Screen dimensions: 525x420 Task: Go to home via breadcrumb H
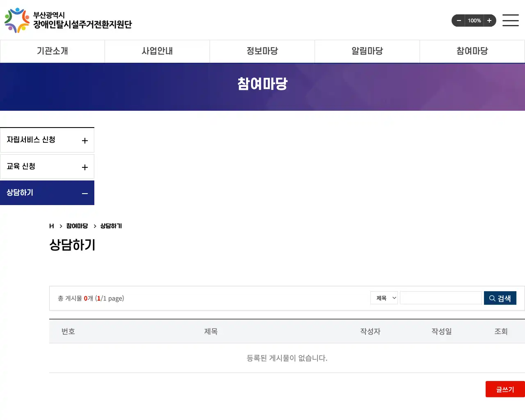(x=52, y=226)
